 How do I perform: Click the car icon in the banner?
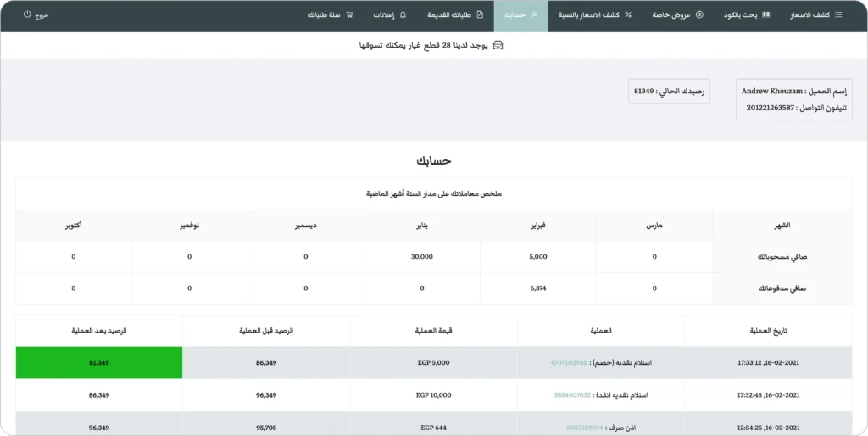pos(498,45)
